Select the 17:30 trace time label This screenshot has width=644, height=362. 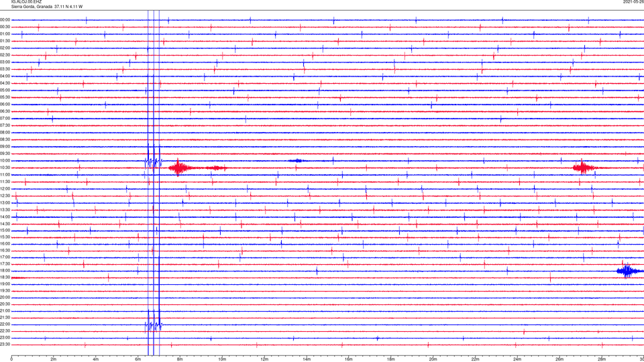coord(5,264)
